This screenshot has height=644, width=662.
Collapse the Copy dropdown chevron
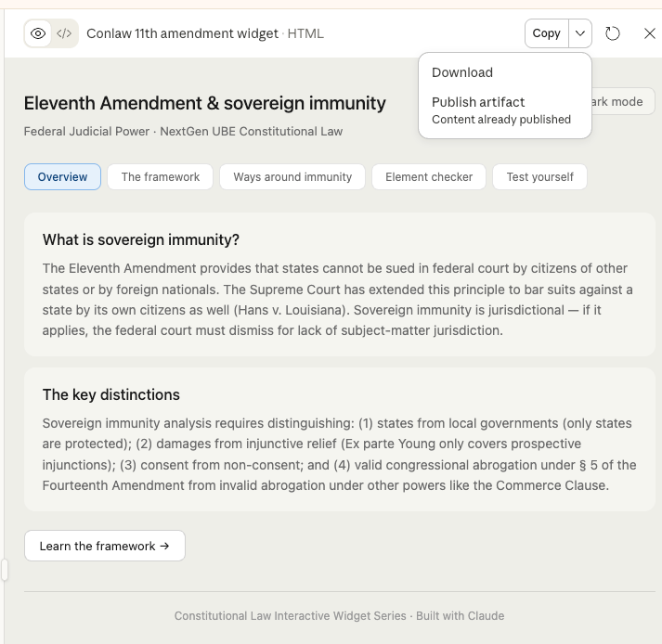coord(580,33)
